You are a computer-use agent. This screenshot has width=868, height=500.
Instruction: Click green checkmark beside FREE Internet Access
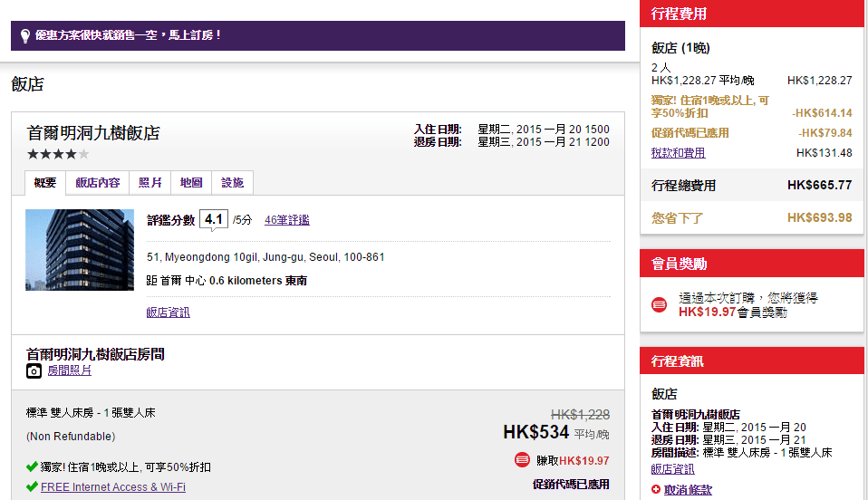[33, 487]
